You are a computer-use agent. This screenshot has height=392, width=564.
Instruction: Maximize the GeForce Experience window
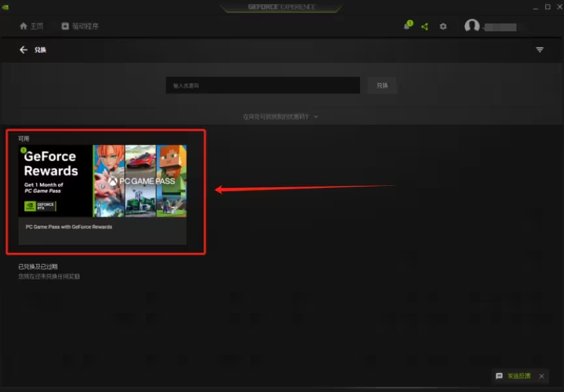tap(548, 7)
